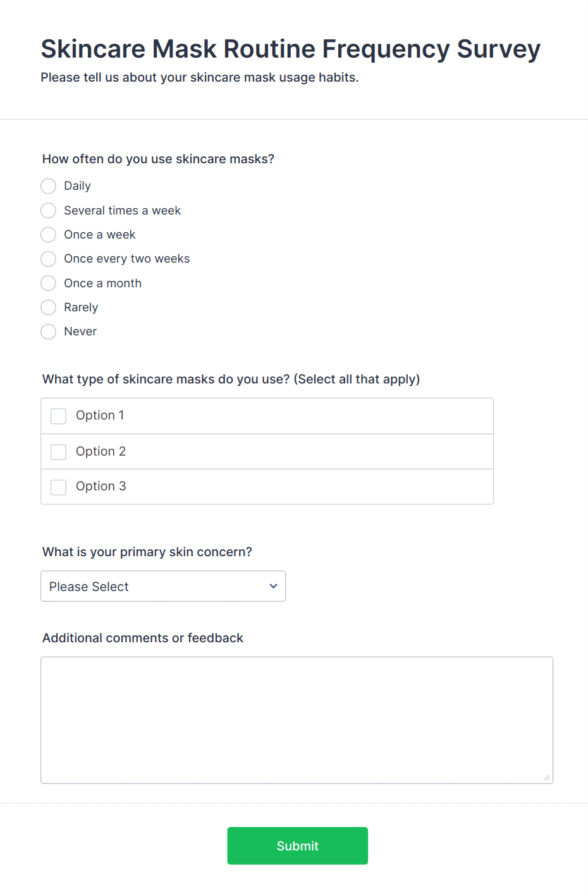
Task: Click inside the additional comments textarea
Action: (x=297, y=720)
